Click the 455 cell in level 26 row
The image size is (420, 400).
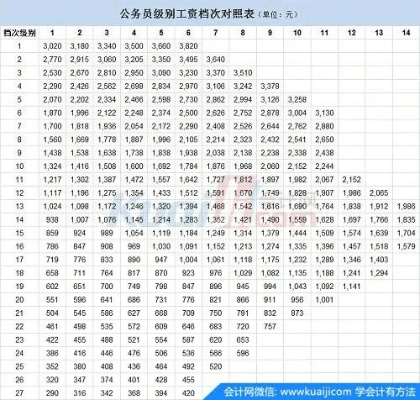tap(188, 380)
